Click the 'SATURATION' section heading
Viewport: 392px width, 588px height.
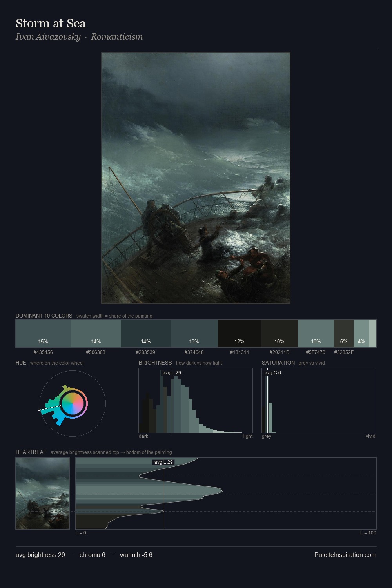point(278,363)
